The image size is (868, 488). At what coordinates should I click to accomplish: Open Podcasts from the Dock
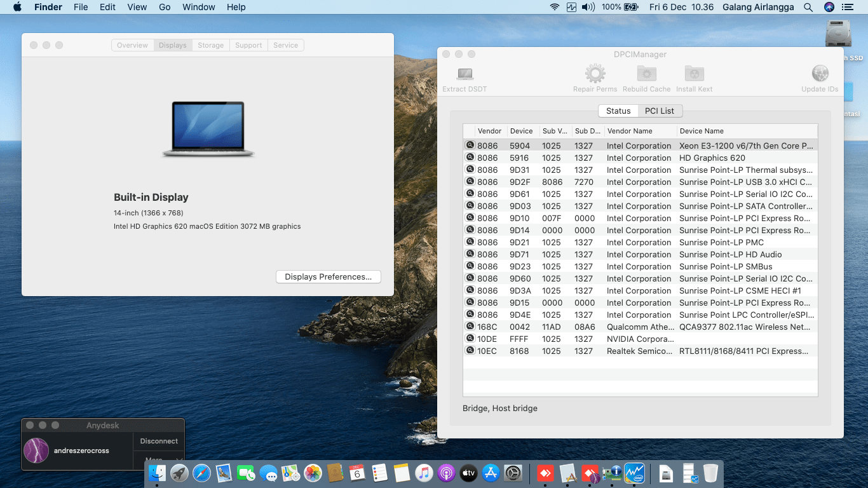point(446,473)
